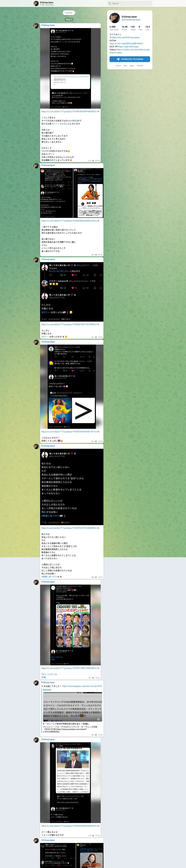186x868 pixels.
Task: Open the x.com status link ending 301291
Action: (x=70, y=432)
